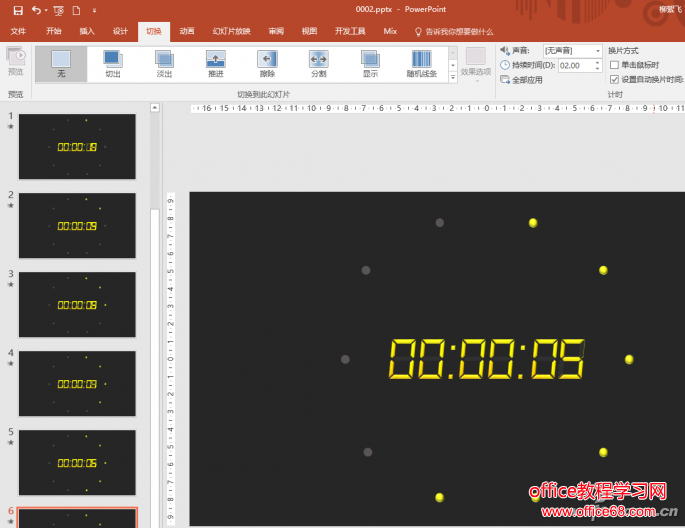Select slide 6 thumbnail
Viewport: 685px width, 528px height.
[x=77, y=518]
